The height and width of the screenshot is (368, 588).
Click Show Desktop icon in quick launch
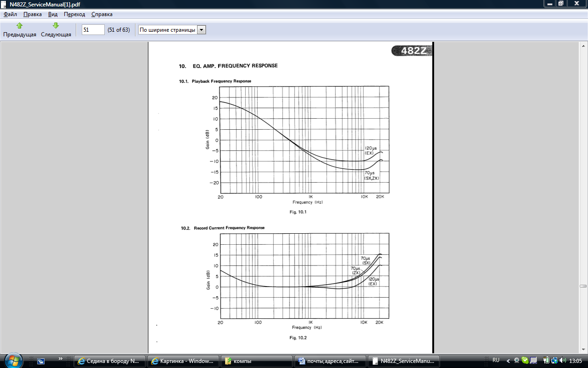pyautogui.click(x=41, y=361)
